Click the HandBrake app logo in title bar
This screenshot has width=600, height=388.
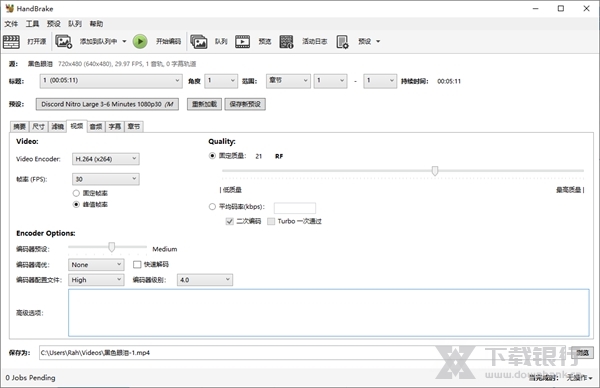[x=10, y=8]
